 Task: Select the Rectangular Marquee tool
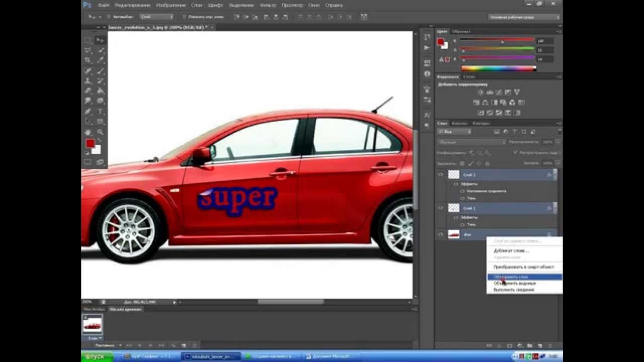pyautogui.click(x=88, y=40)
